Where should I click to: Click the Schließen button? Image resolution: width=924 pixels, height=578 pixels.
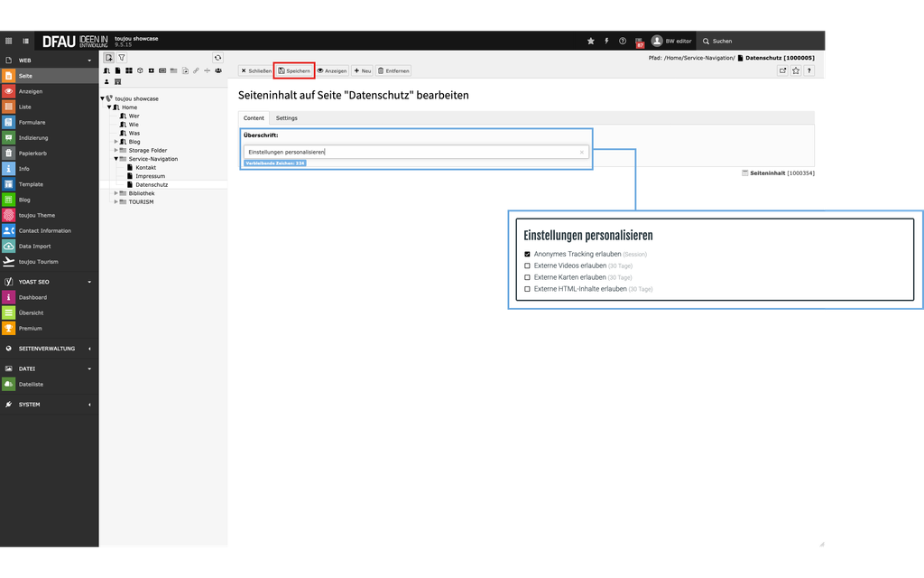pyautogui.click(x=255, y=70)
